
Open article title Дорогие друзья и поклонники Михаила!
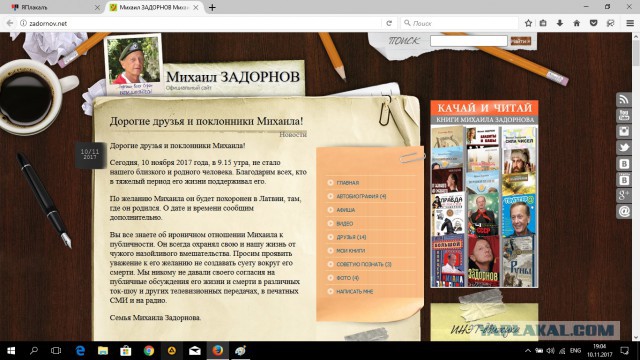coord(206,121)
